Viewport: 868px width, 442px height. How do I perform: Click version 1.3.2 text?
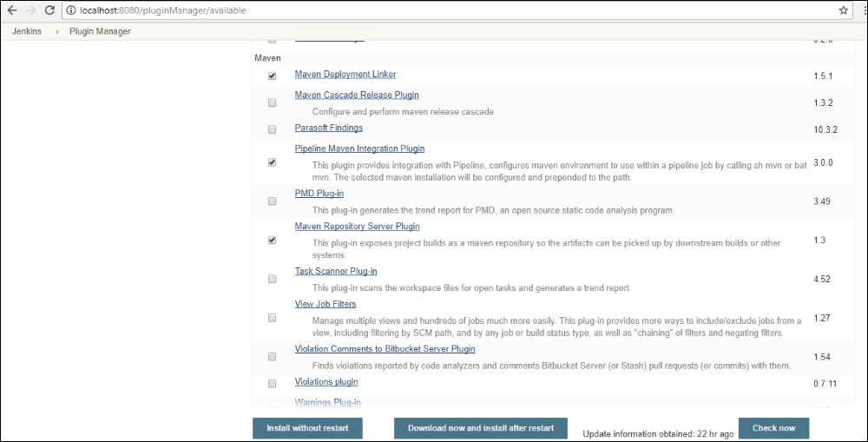[823, 102]
